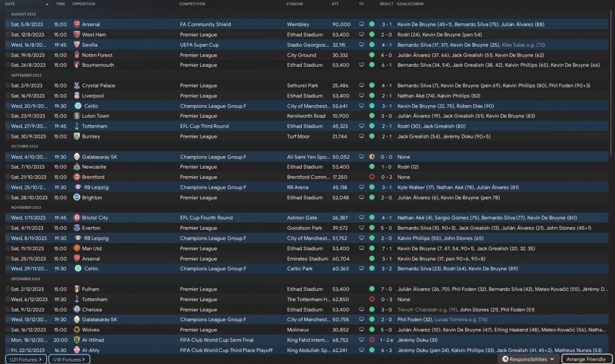Screen dimensions: 615x364
Task: Click the Burnley club crest
Action: (x=77, y=136)
